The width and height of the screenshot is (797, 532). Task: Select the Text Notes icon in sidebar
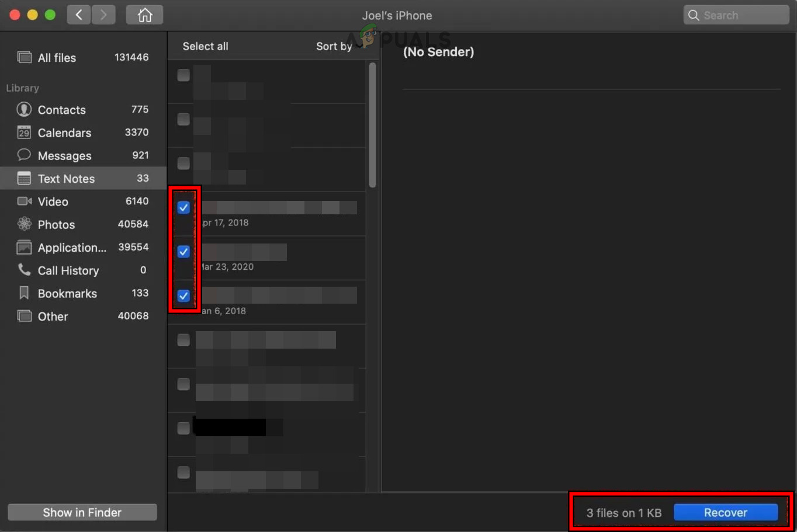24,178
